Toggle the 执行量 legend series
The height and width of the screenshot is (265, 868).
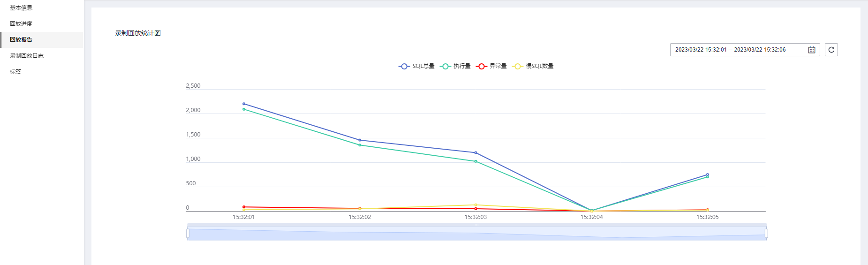coord(455,66)
